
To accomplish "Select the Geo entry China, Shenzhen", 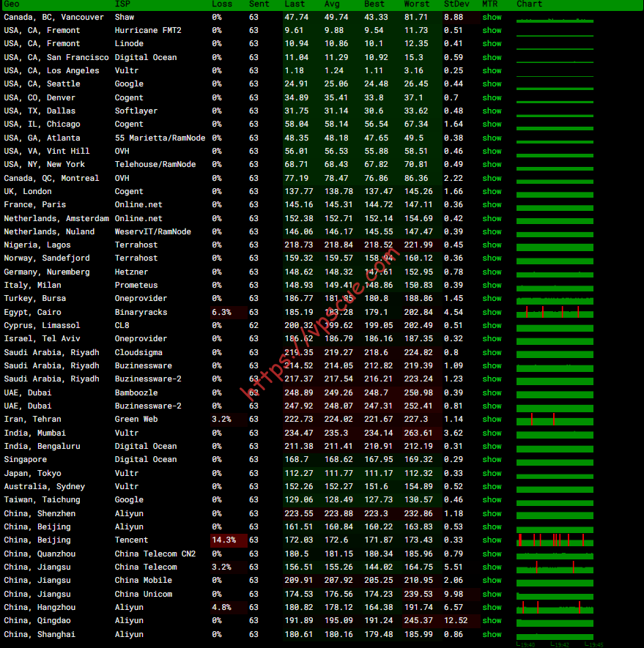I will click(40, 514).
